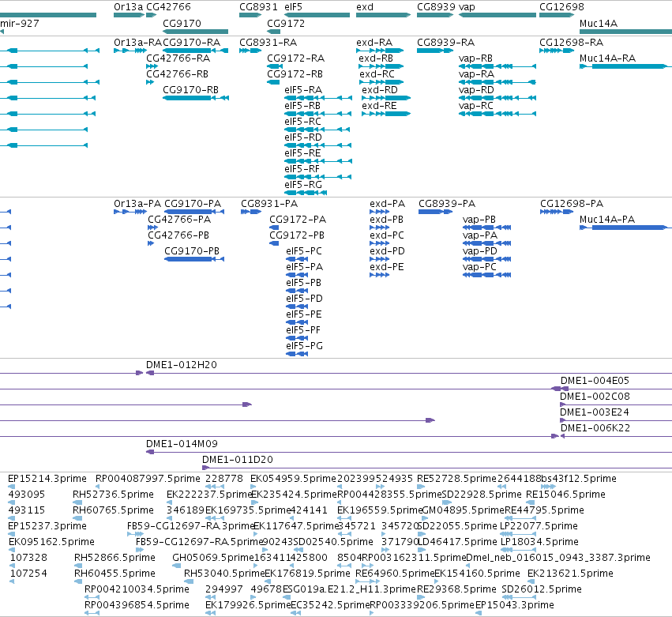The width and height of the screenshot is (672, 617).
Task: Open the exd-RB transcript label
Action: (376, 58)
